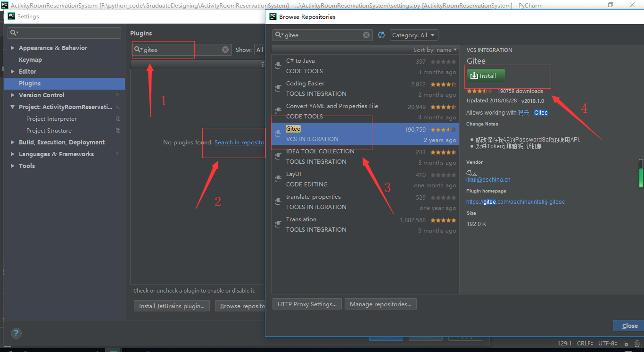Open the likui@oschina.cn vendor email link
This screenshot has width=644, height=352.
click(488, 180)
